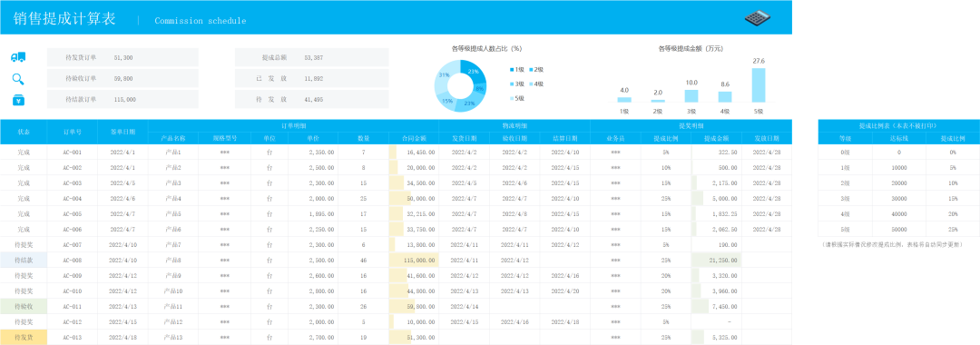The image size is (980, 345).
Task: Select the 3级 提成比例 15% cell
Action: pos(953,198)
